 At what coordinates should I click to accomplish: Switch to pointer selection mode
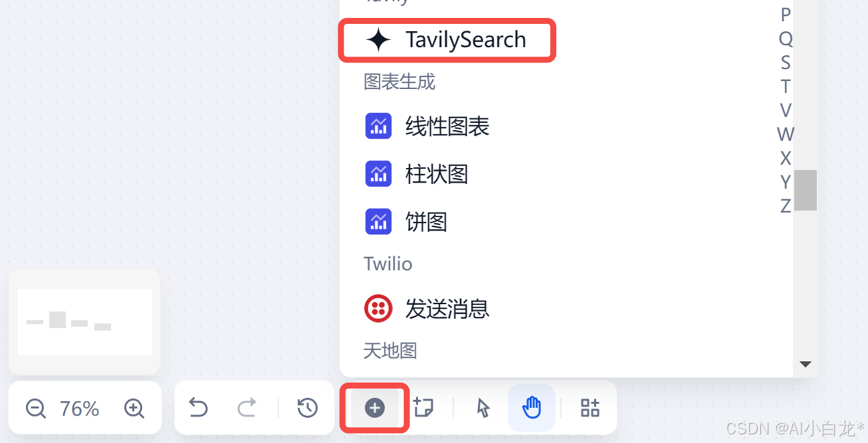pyautogui.click(x=484, y=407)
